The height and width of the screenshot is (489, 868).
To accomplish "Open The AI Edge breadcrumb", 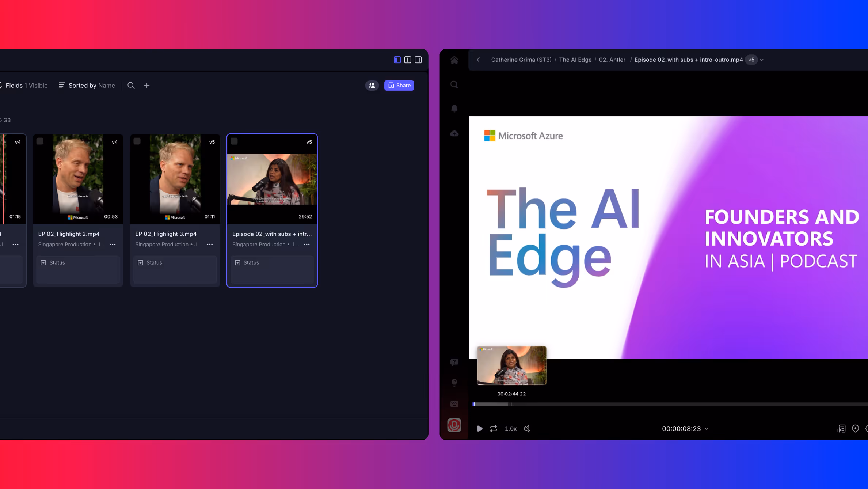I will pyautogui.click(x=575, y=60).
